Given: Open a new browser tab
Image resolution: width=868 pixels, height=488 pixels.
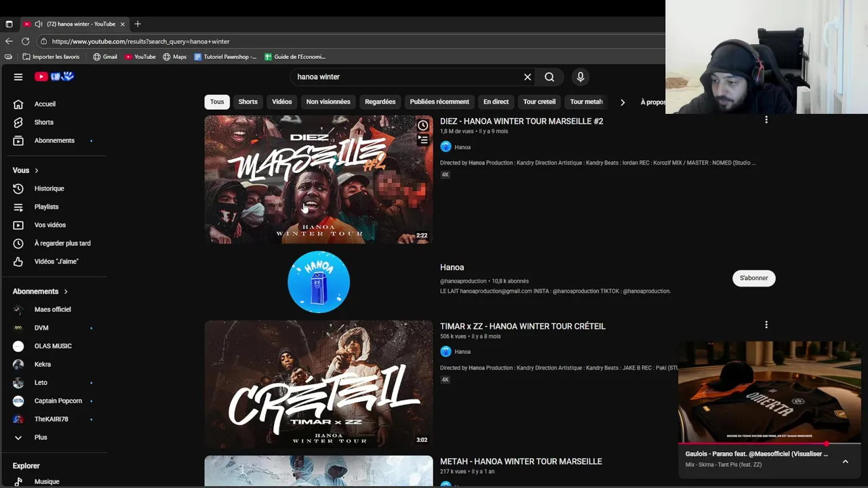Looking at the screenshot, I should click(x=138, y=24).
